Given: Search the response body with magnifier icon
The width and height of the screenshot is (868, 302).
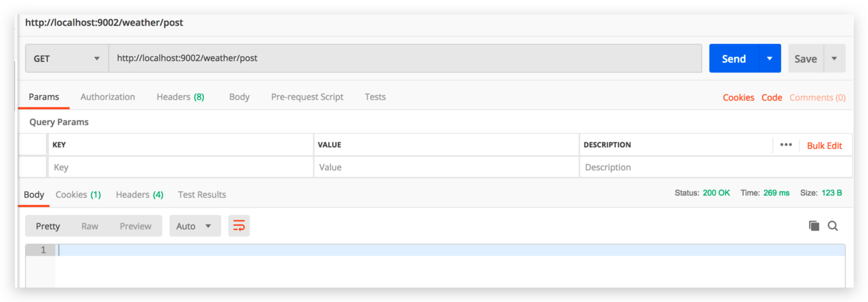Looking at the screenshot, I should (833, 226).
